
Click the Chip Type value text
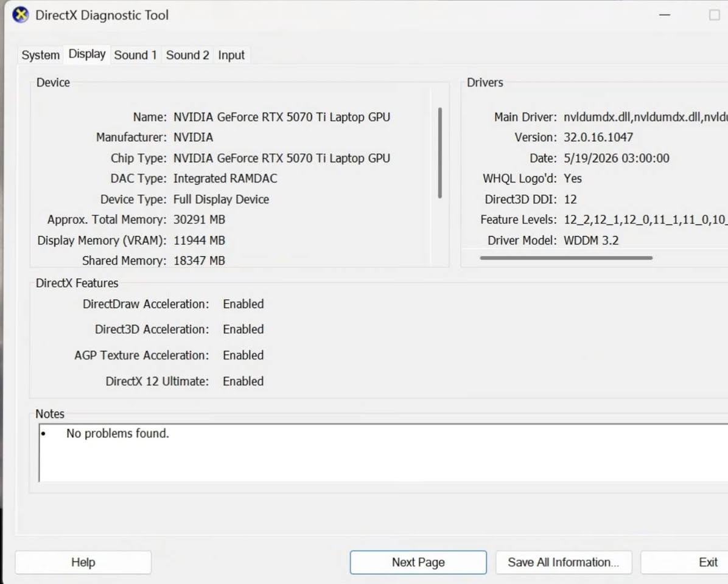pyautogui.click(x=282, y=158)
